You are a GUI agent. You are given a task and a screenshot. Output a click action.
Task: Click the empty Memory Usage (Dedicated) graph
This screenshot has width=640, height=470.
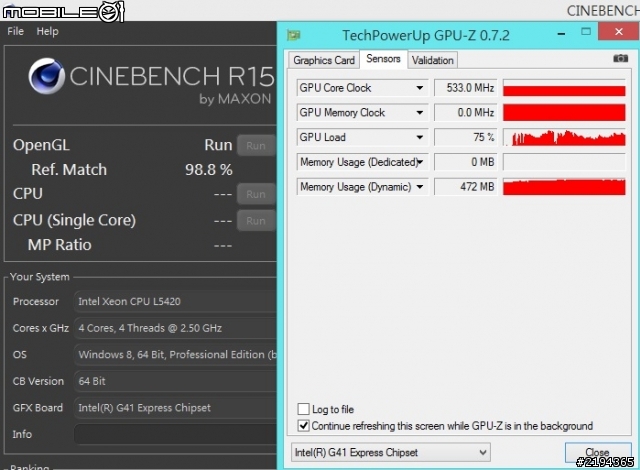click(x=564, y=162)
